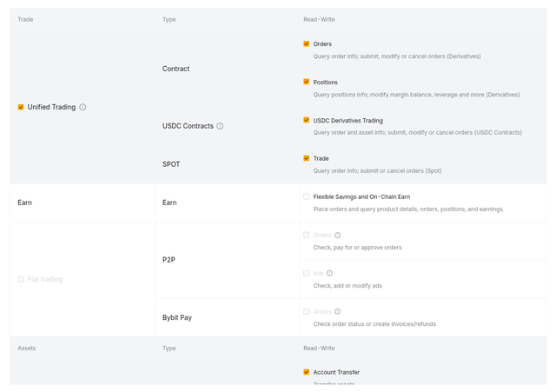The width and height of the screenshot is (556, 392).
Task: Toggle the Fiat trading checkbox
Action: (21, 280)
